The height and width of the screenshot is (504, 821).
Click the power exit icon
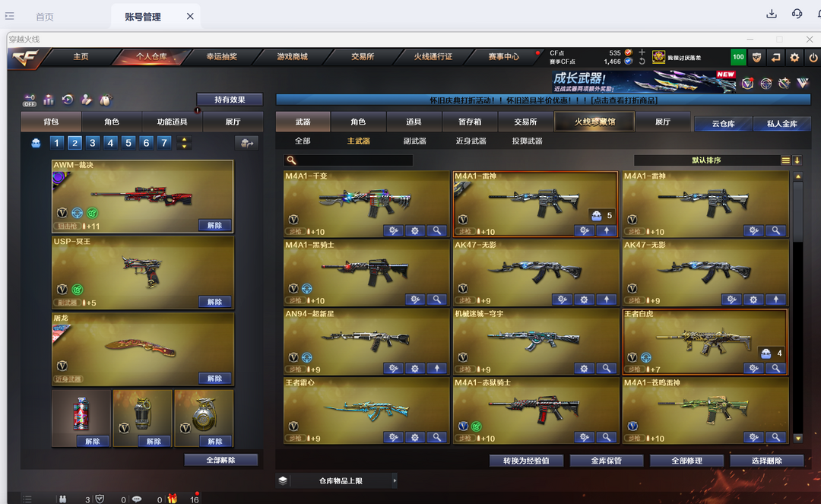813,58
